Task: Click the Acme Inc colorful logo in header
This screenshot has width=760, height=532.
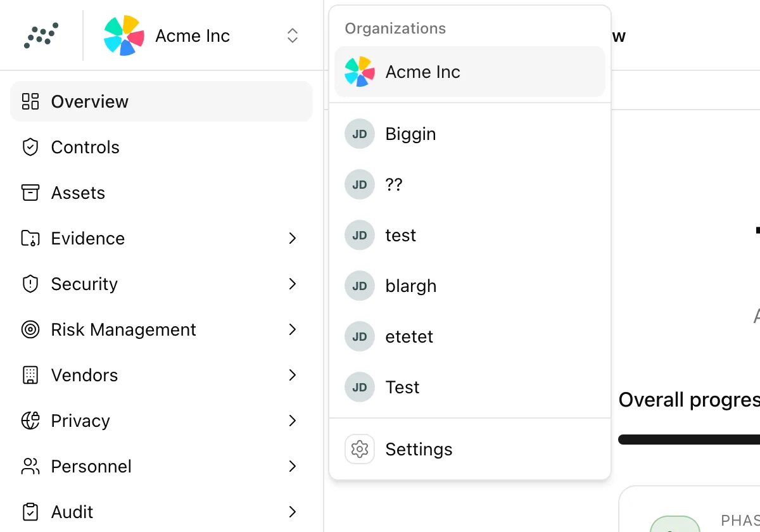Action: (x=123, y=35)
